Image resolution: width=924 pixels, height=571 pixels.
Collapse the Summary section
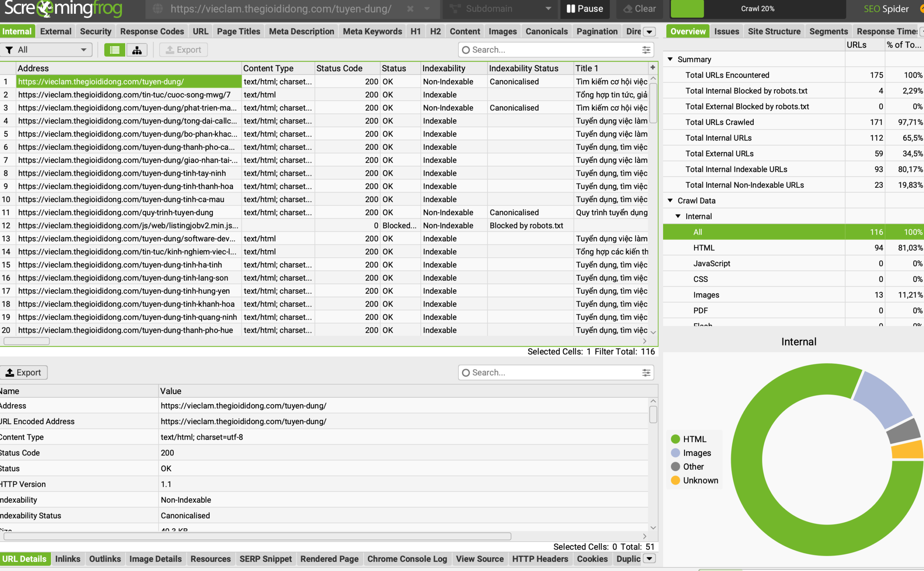670,59
